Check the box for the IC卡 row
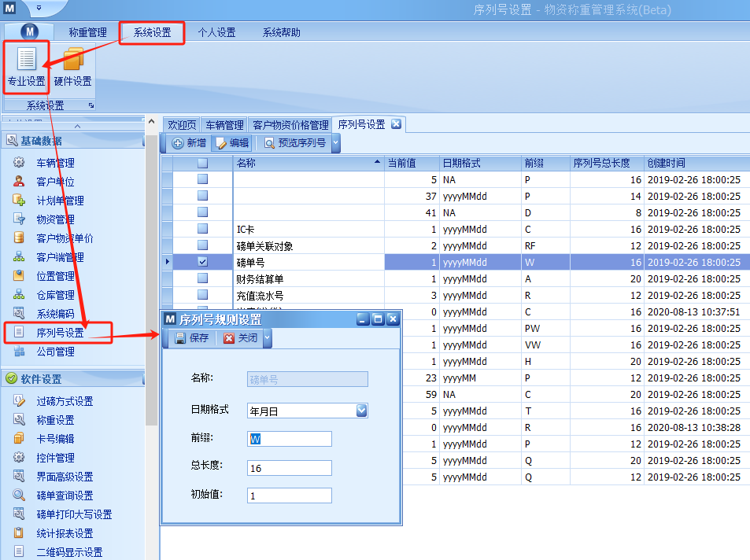Image resolution: width=750 pixels, height=560 pixels. [203, 229]
